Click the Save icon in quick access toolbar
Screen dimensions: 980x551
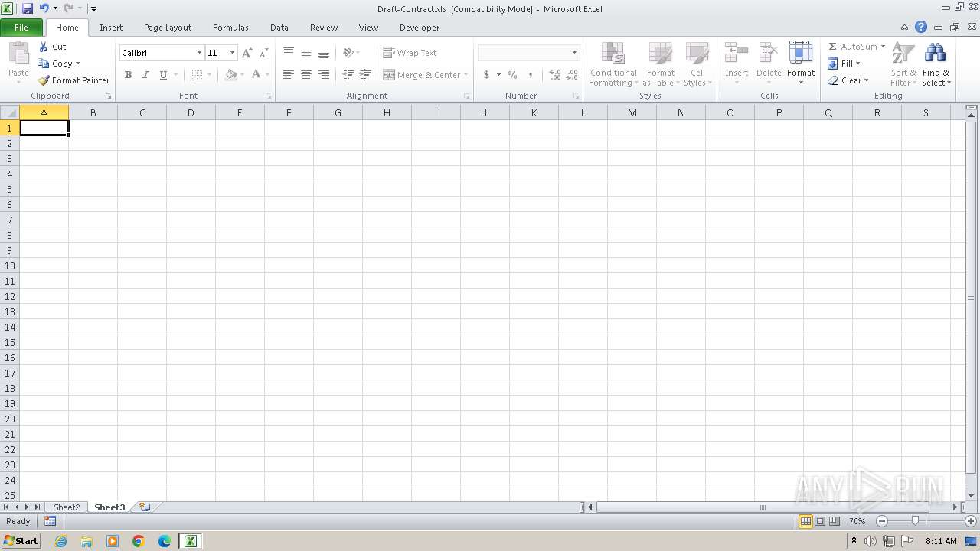[28, 8]
